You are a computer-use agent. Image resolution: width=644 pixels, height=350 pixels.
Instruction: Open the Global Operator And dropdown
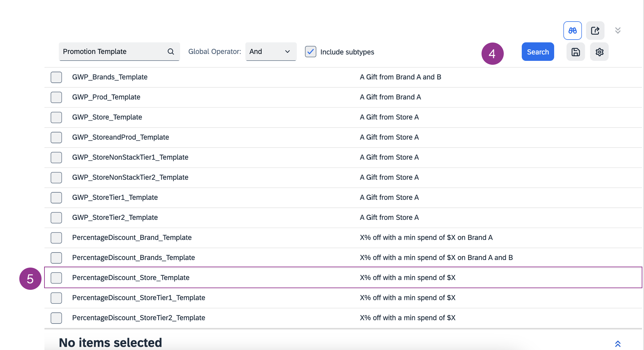click(270, 52)
